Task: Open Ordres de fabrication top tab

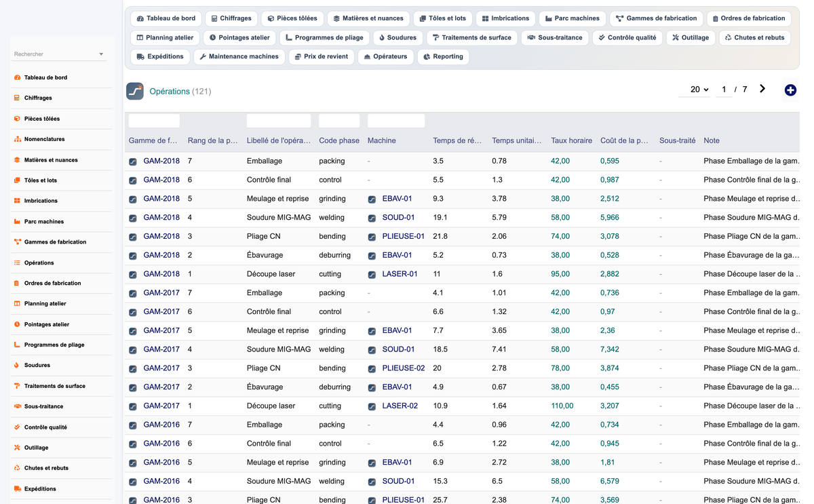Action: (x=749, y=18)
